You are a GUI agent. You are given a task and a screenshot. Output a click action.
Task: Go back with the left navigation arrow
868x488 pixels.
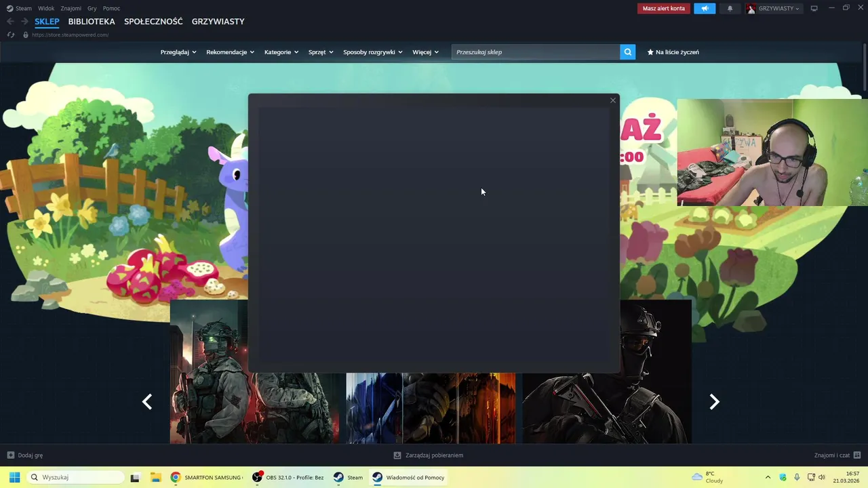(10, 22)
